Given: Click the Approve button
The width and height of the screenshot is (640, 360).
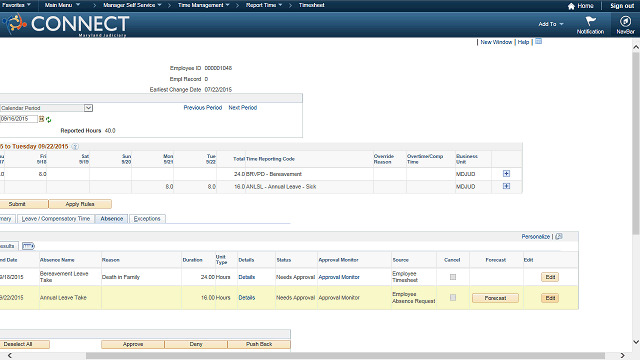Looking at the screenshot, I should point(133,344).
